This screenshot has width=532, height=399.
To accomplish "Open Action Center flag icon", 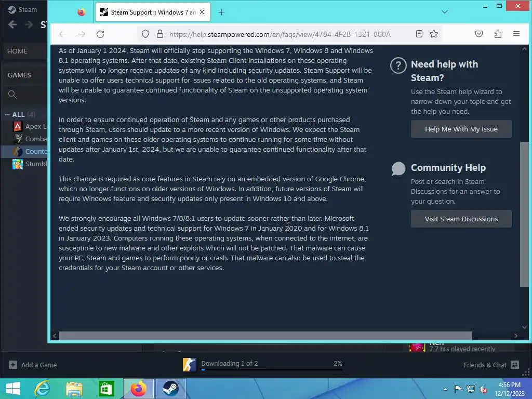I will point(458,389).
